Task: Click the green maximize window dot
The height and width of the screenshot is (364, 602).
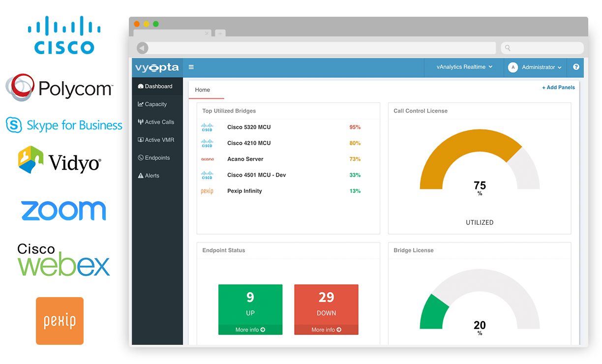Action: tap(156, 24)
